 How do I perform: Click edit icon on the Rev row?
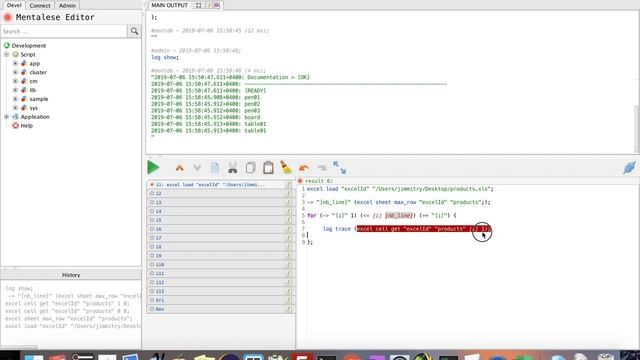point(289,309)
